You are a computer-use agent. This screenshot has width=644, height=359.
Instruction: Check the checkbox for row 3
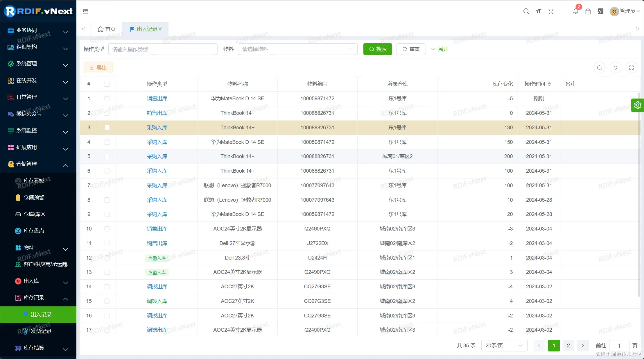107,128
